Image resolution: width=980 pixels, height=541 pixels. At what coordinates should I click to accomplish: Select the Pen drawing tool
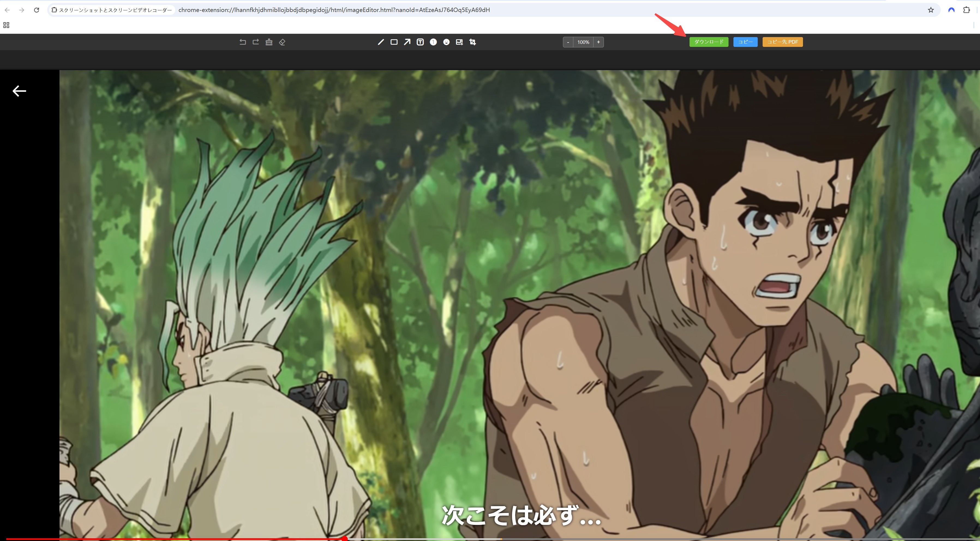[381, 42]
